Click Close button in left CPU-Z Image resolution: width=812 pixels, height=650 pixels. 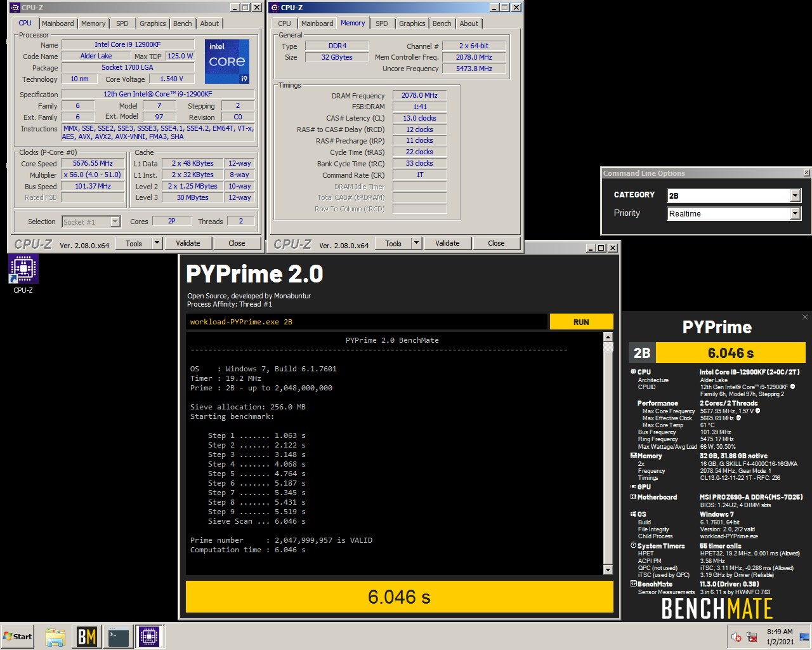click(x=237, y=243)
